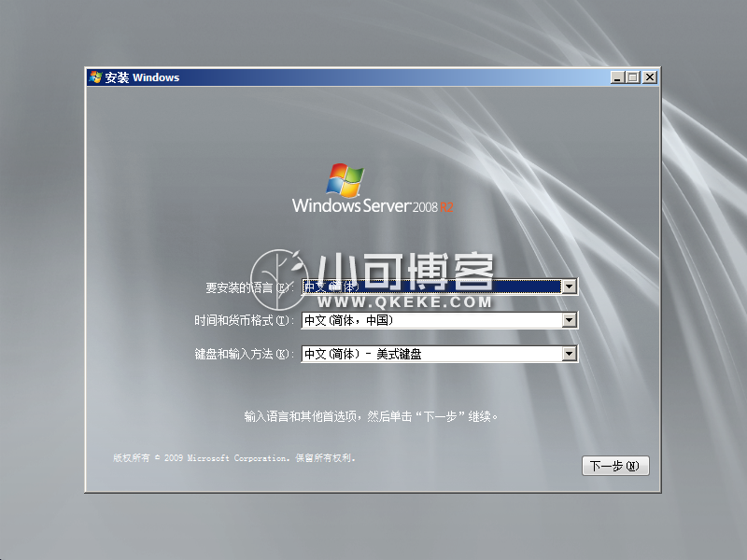Expand the 时间和货币格式 dropdown
Screen dimensions: 747x560
pos(569,320)
